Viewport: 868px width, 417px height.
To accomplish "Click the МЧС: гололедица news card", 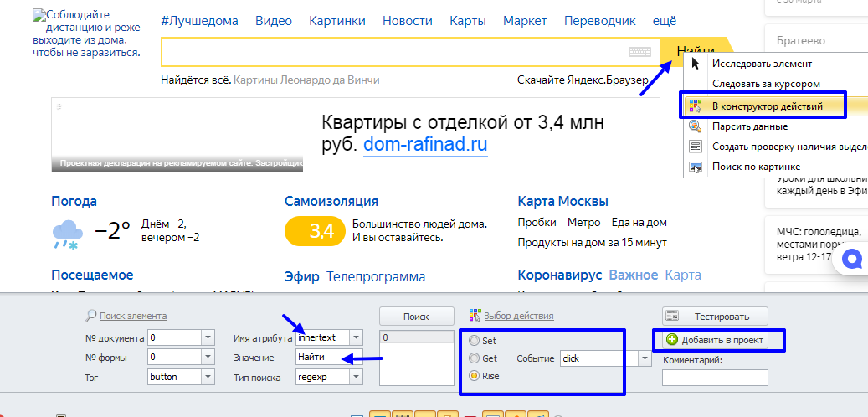I will click(x=816, y=245).
